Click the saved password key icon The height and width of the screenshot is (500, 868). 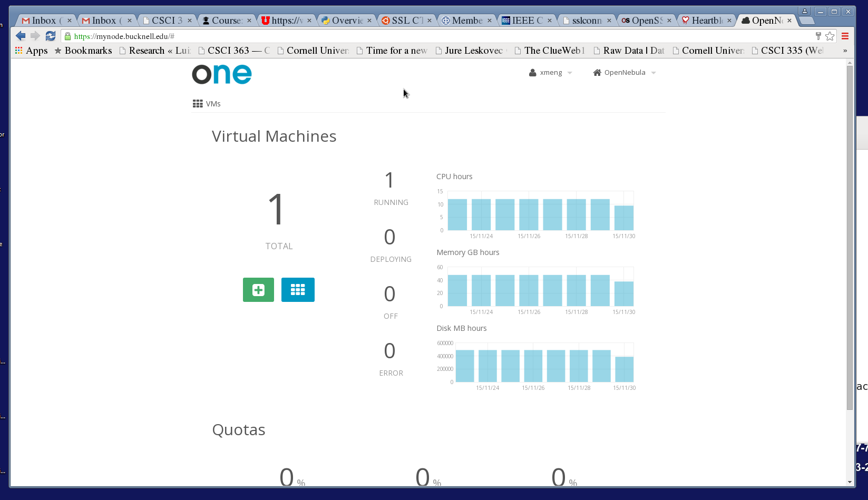pyautogui.click(x=818, y=36)
